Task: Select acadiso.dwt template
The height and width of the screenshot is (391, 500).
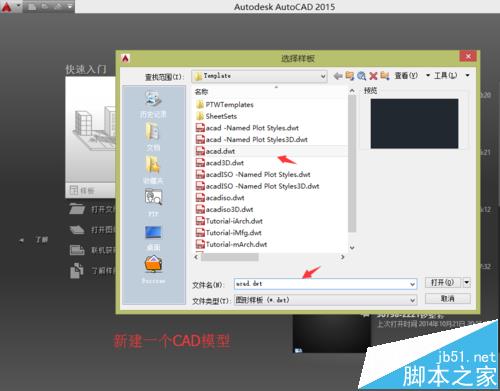Action: point(220,198)
